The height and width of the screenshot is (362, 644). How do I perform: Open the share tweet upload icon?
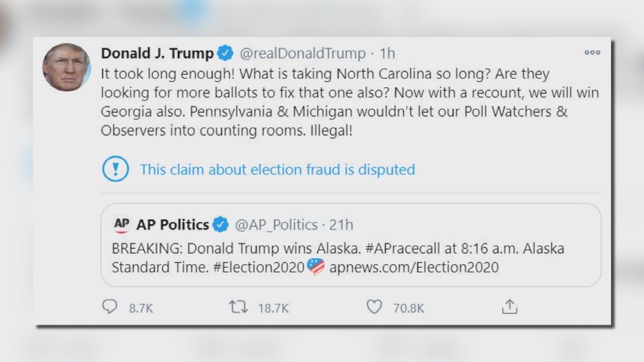(509, 307)
